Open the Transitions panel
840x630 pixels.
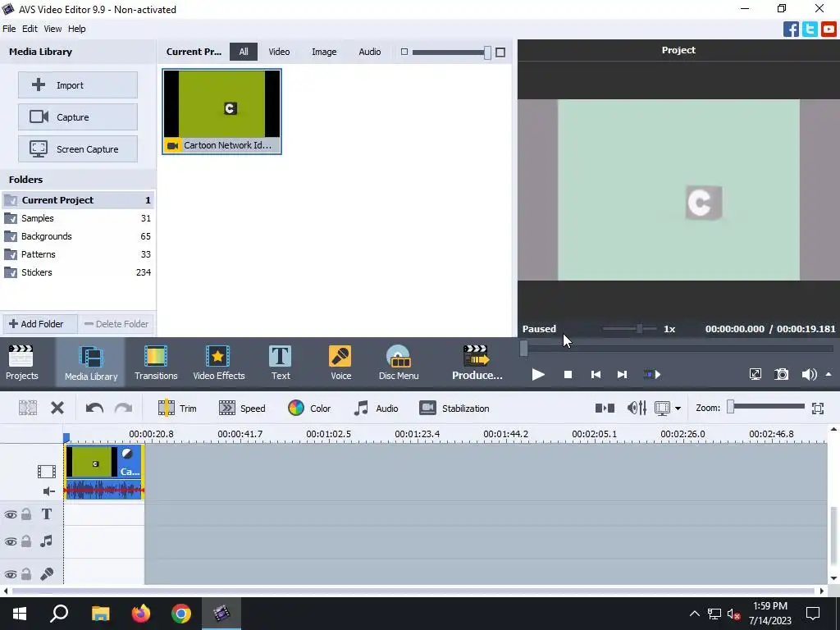pos(156,363)
